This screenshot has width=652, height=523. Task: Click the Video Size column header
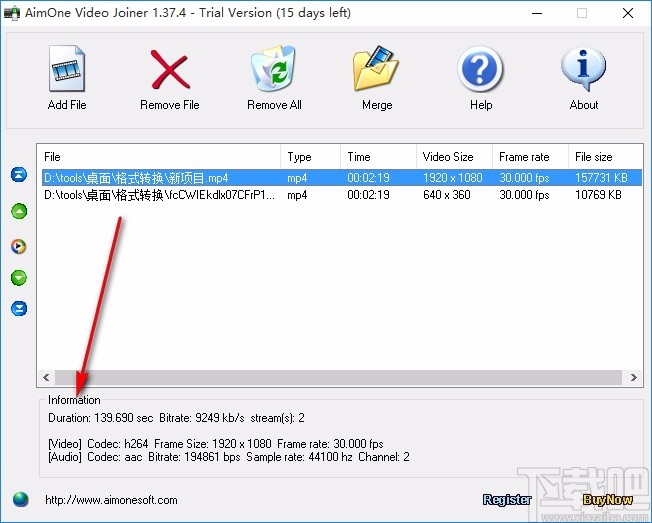(454, 157)
